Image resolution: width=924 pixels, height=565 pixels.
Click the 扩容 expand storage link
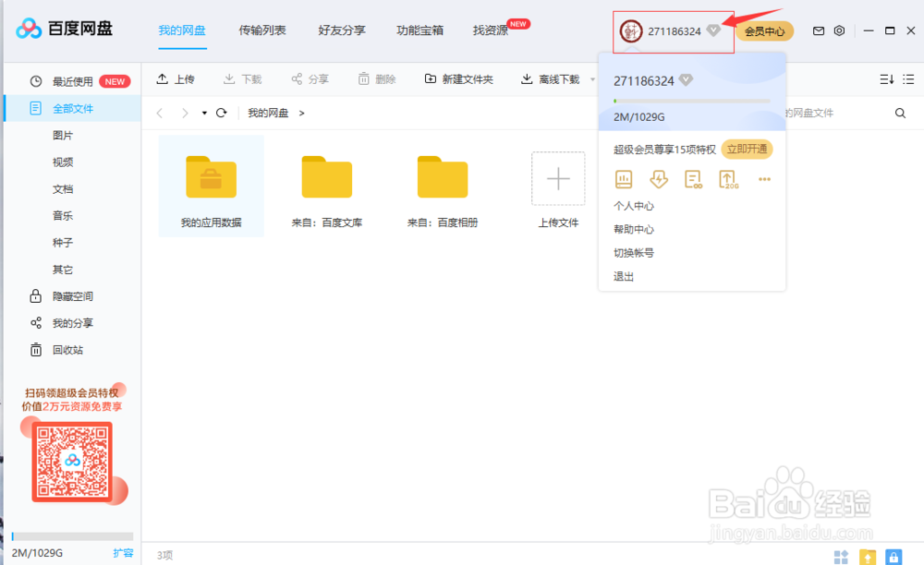click(125, 553)
